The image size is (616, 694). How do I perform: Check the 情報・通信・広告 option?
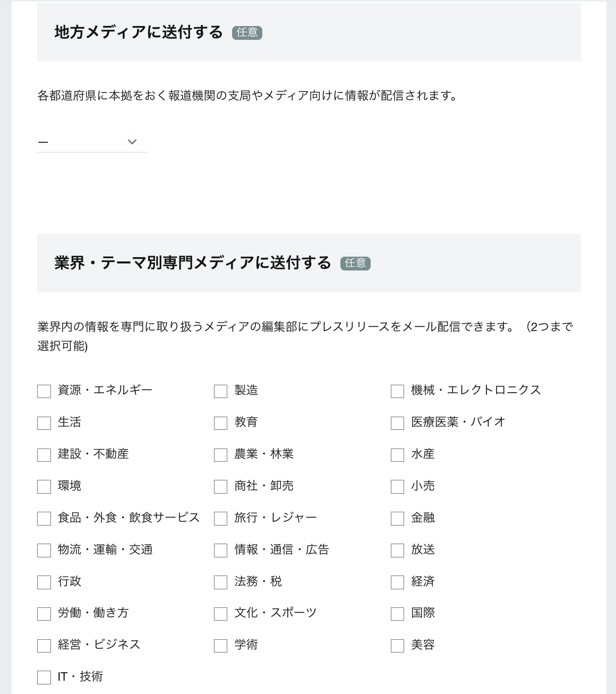click(x=220, y=551)
